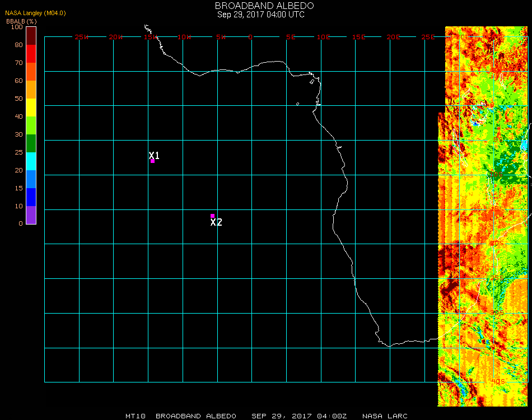Select the light blue 15-20 colorbar swatch
This screenshot has width=532, height=420.
point(31,179)
